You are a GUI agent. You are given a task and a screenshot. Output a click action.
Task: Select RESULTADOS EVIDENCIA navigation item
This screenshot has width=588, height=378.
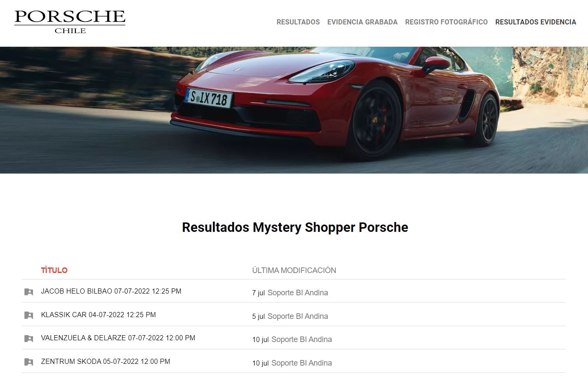(536, 22)
